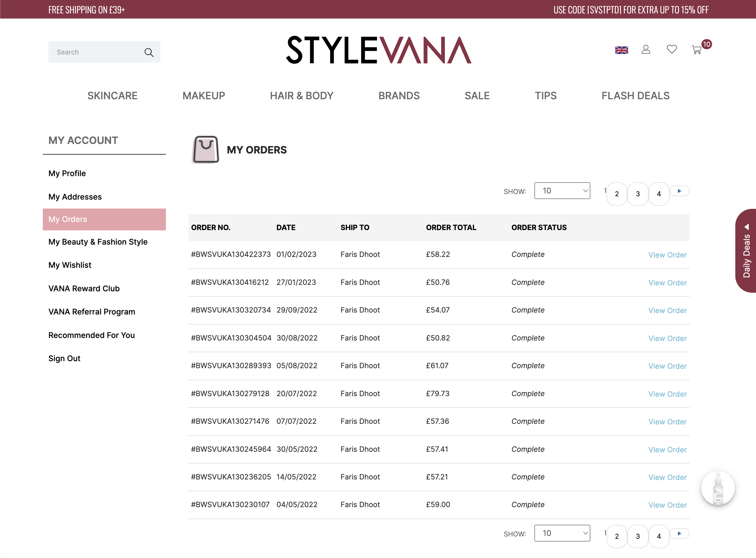The image size is (756, 558).
Task: Click the ORDER NO. column header
Action: click(x=211, y=228)
